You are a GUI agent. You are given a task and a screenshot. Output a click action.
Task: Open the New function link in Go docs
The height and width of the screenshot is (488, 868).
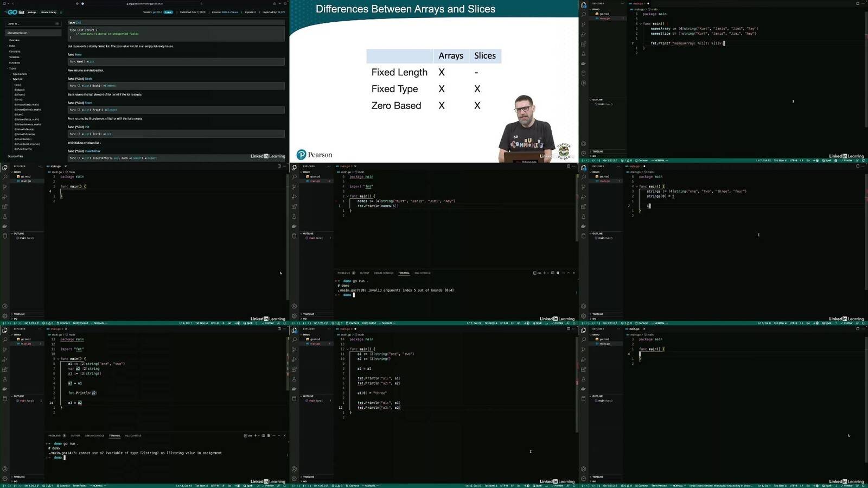pos(78,54)
